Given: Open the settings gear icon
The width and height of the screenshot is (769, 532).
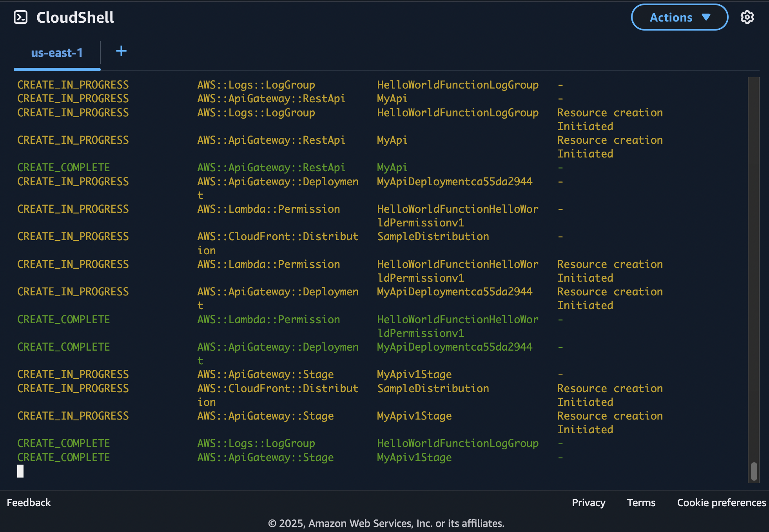Looking at the screenshot, I should 747,17.
